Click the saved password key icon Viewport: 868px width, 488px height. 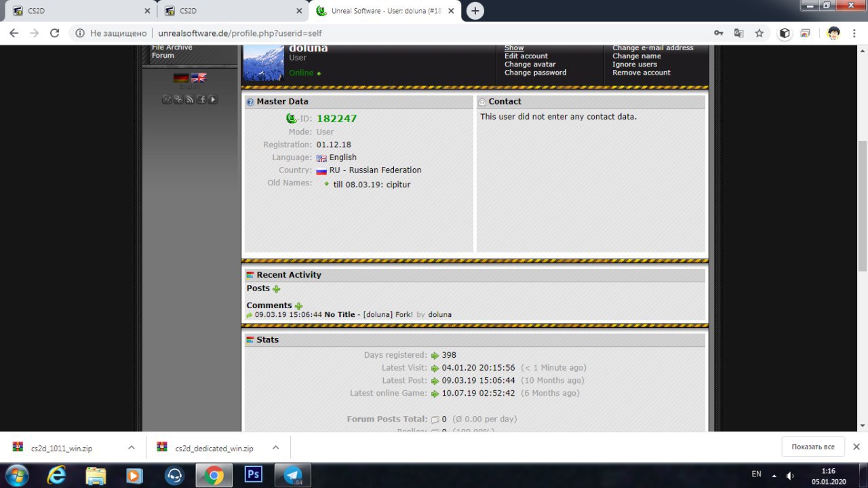click(718, 33)
